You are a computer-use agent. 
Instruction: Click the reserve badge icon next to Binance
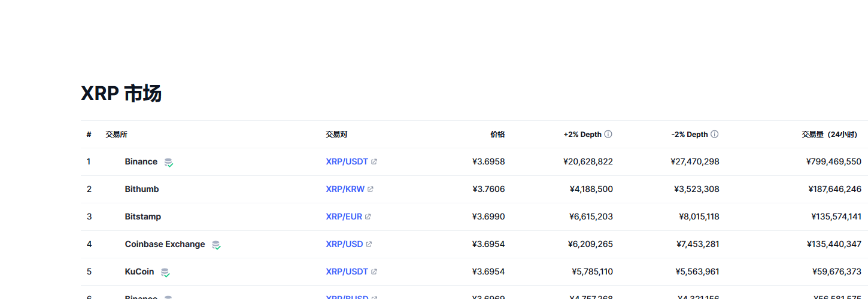coord(169,163)
